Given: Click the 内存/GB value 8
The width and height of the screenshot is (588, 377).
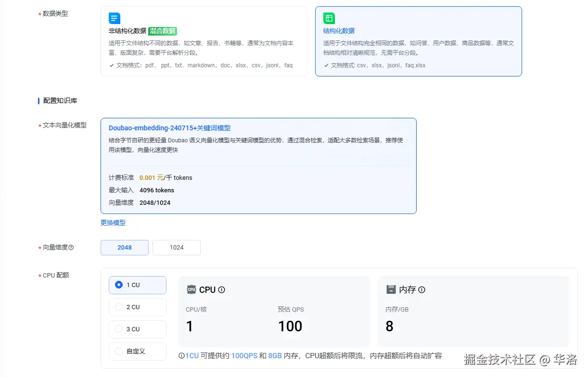Looking at the screenshot, I should pyautogui.click(x=389, y=327).
